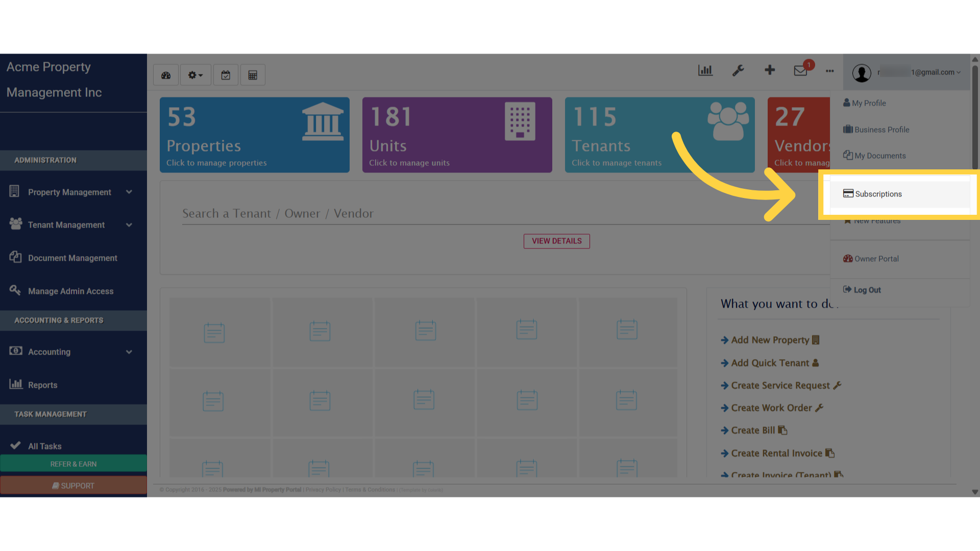Click the plus add-new icon
The image size is (980, 551).
coord(770,70)
